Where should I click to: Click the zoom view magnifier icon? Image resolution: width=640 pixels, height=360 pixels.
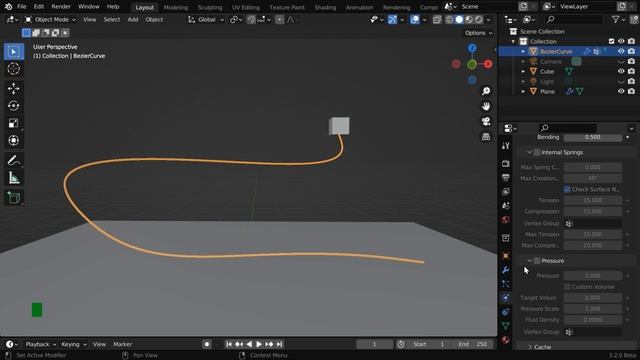point(486,91)
